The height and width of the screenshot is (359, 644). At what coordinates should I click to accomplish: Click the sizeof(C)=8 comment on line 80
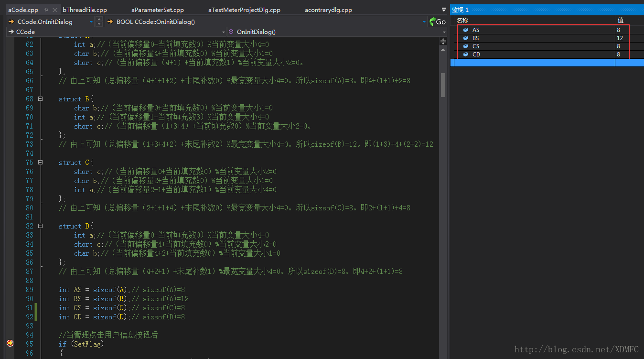coord(235,208)
